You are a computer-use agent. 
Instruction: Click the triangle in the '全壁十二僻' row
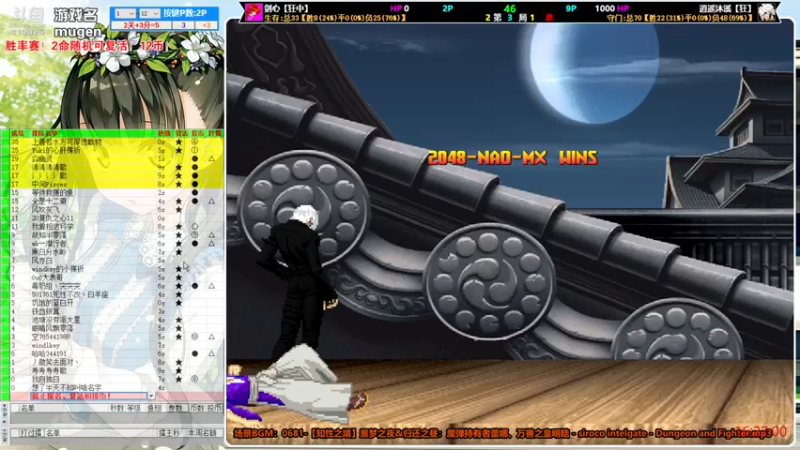pyautogui.click(x=211, y=201)
